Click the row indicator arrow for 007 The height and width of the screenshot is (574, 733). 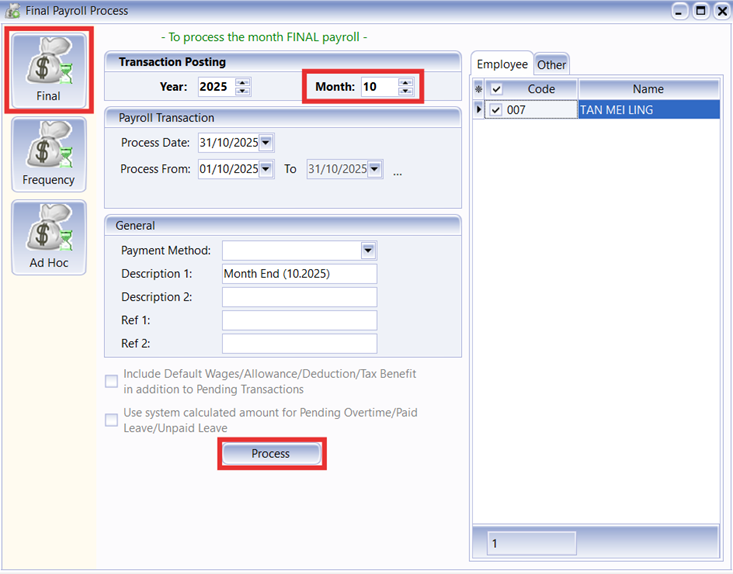pos(478,110)
